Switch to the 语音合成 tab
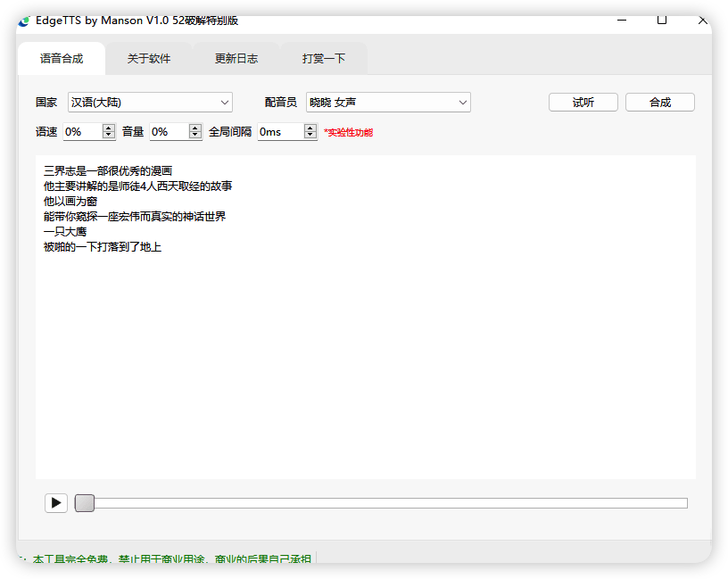The height and width of the screenshot is (579, 728). click(x=62, y=59)
